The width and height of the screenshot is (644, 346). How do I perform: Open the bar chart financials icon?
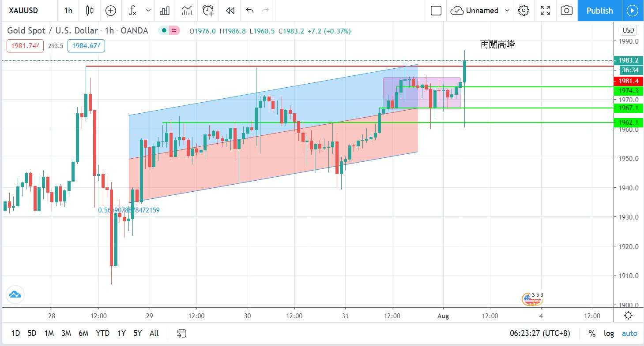165,11
